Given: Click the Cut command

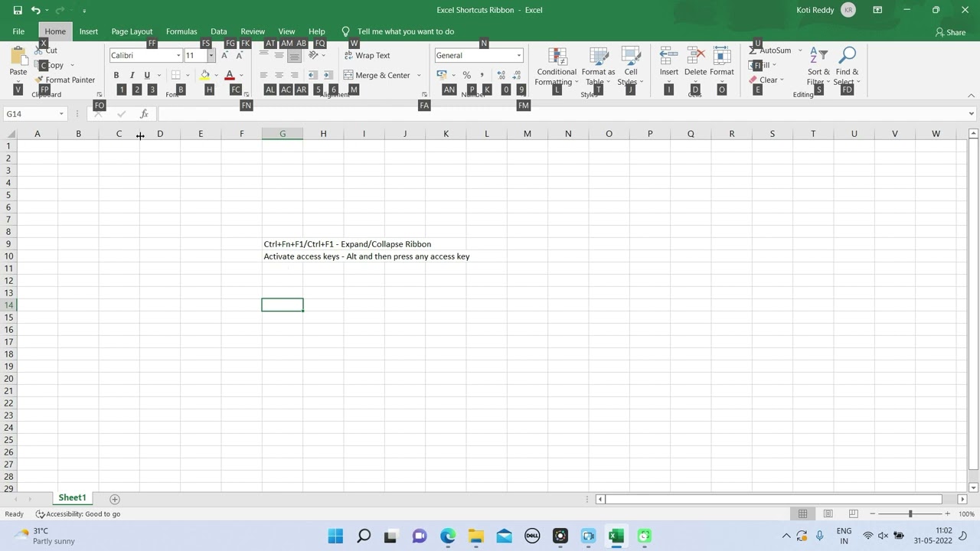Looking at the screenshot, I should 46,51.
